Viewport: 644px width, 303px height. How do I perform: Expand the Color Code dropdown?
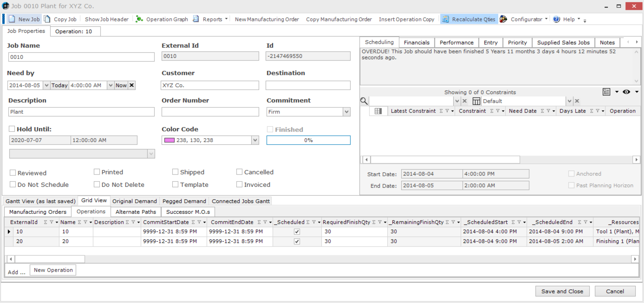[x=255, y=140]
